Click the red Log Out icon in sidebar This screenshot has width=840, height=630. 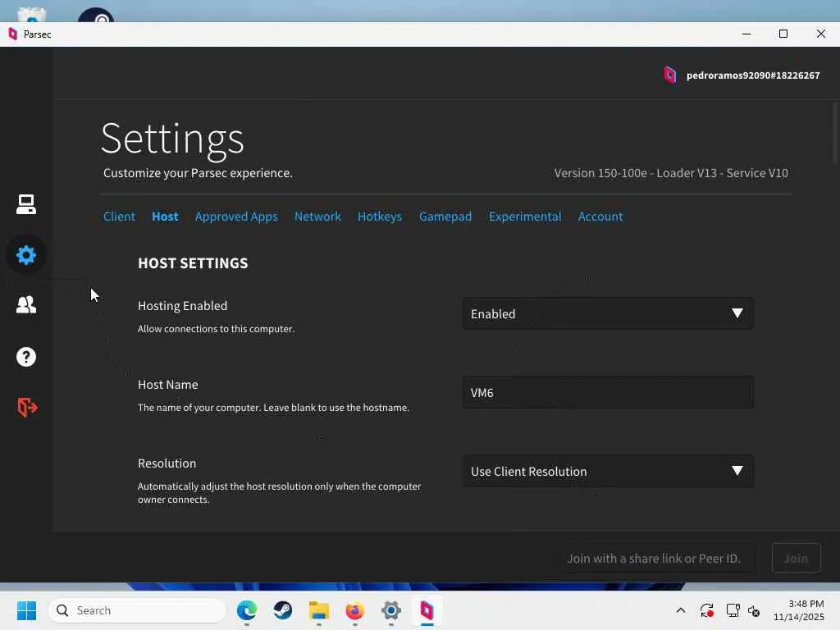27,407
